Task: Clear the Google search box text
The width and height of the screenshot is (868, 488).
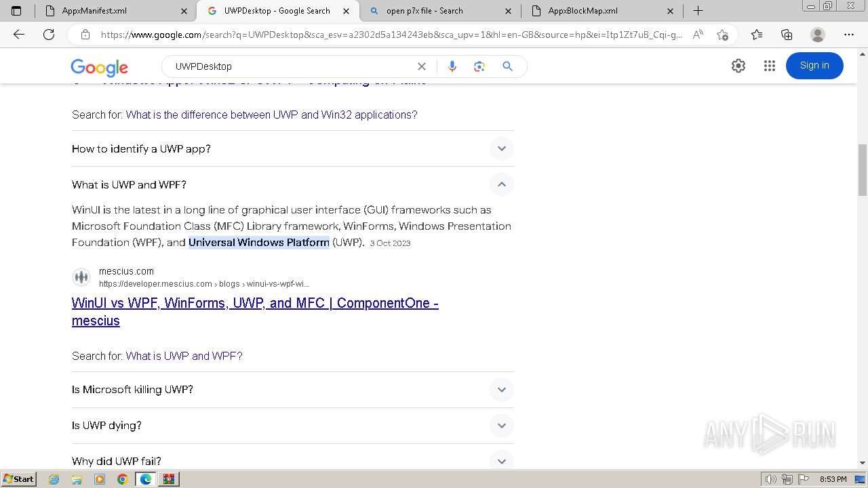Action: [422, 66]
